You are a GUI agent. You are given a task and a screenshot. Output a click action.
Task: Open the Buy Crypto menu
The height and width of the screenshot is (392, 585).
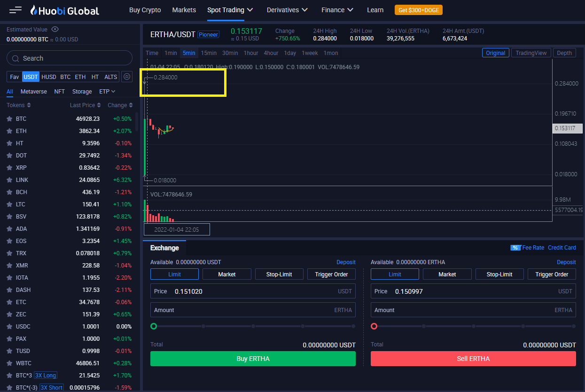[x=145, y=10]
